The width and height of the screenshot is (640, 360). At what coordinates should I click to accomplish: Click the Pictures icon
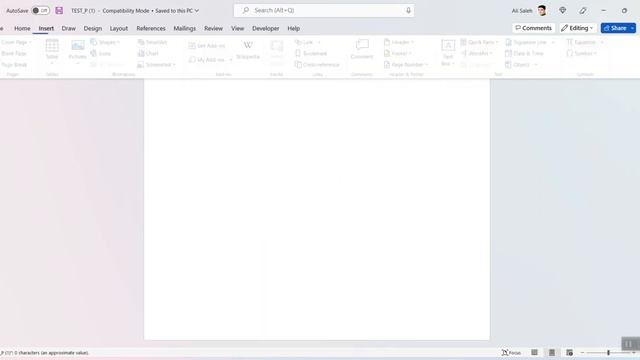(x=78, y=45)
